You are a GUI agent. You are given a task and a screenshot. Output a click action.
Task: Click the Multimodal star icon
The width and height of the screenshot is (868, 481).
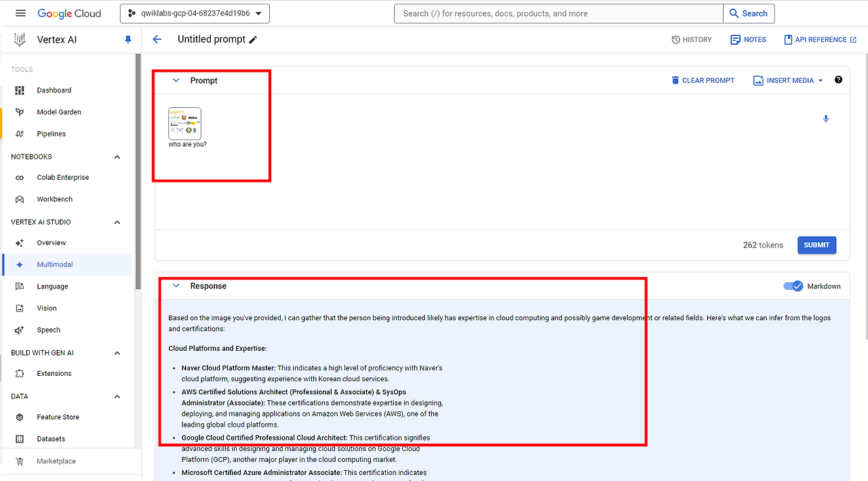pyautogui.click(x=20, y=265)
